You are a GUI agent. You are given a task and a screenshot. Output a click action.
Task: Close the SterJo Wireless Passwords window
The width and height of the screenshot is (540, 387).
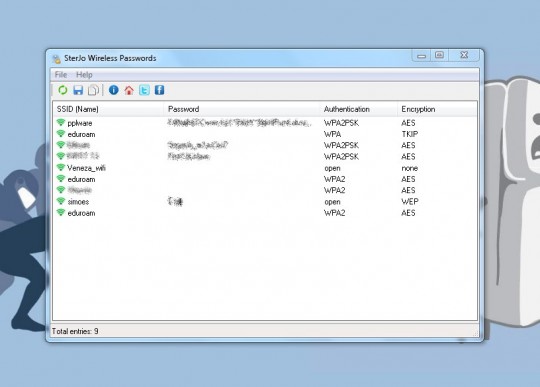[x=464, y=55]
